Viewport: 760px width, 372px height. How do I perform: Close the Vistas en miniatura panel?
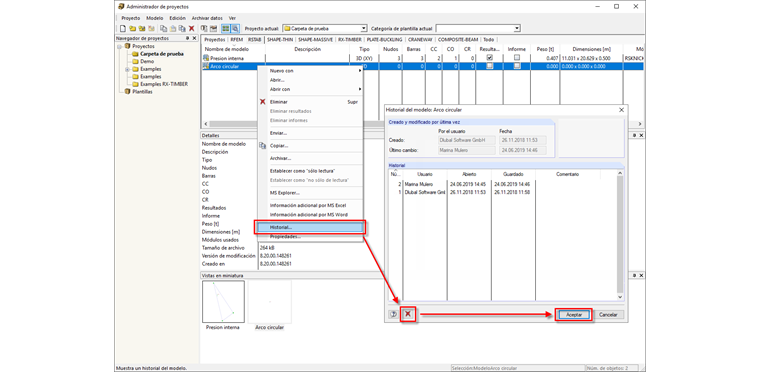[641, 275]
